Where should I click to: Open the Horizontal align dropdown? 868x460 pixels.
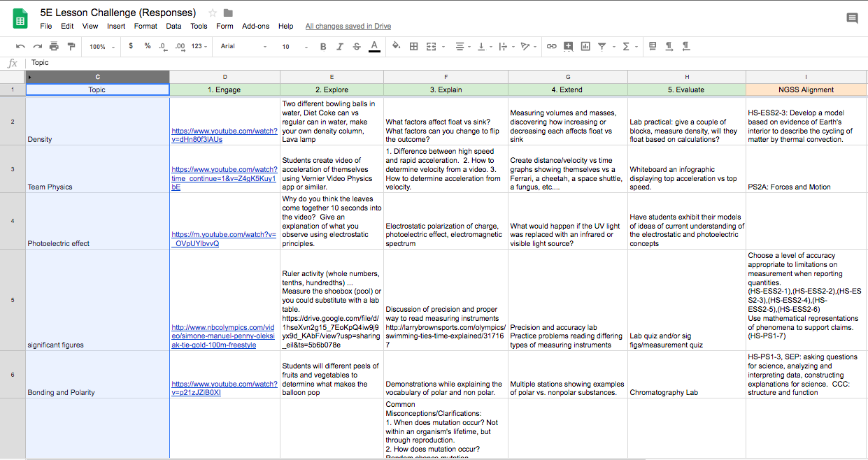coord(462,46)
